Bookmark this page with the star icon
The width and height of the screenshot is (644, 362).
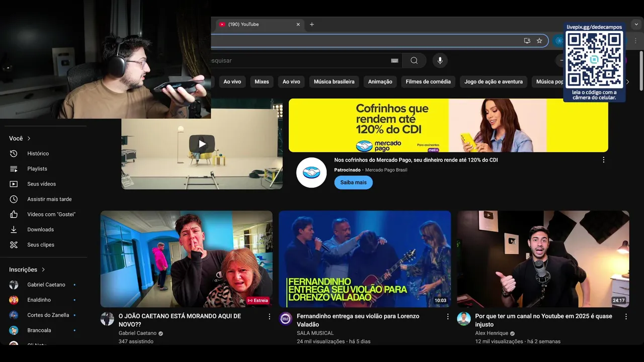(539, 41)
